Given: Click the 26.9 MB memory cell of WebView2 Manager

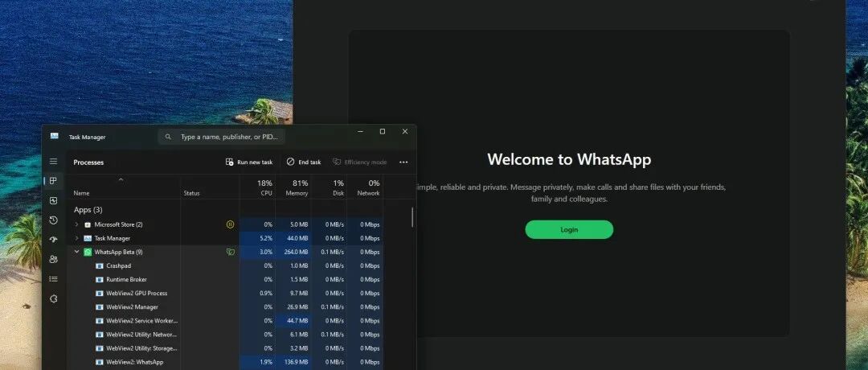Looking at the screenshot, I should click(x=293, y=306).
